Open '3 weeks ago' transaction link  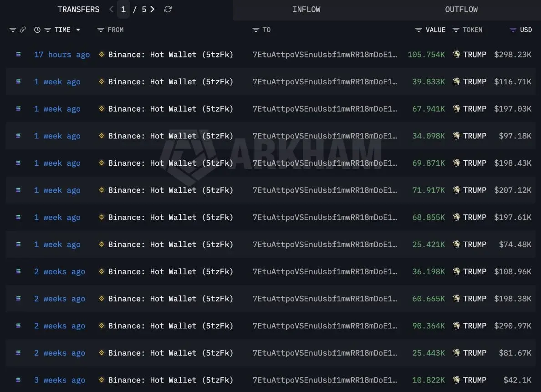pos(59,380)
